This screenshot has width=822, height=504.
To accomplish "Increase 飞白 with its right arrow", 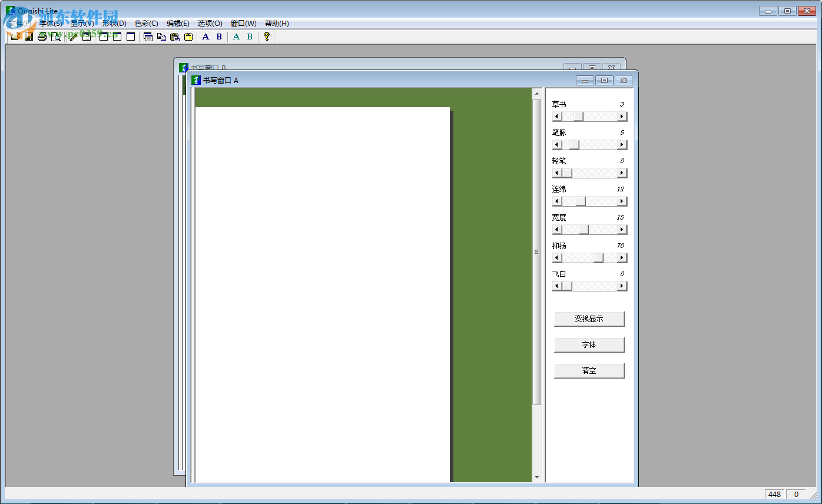I will (622, 286).
